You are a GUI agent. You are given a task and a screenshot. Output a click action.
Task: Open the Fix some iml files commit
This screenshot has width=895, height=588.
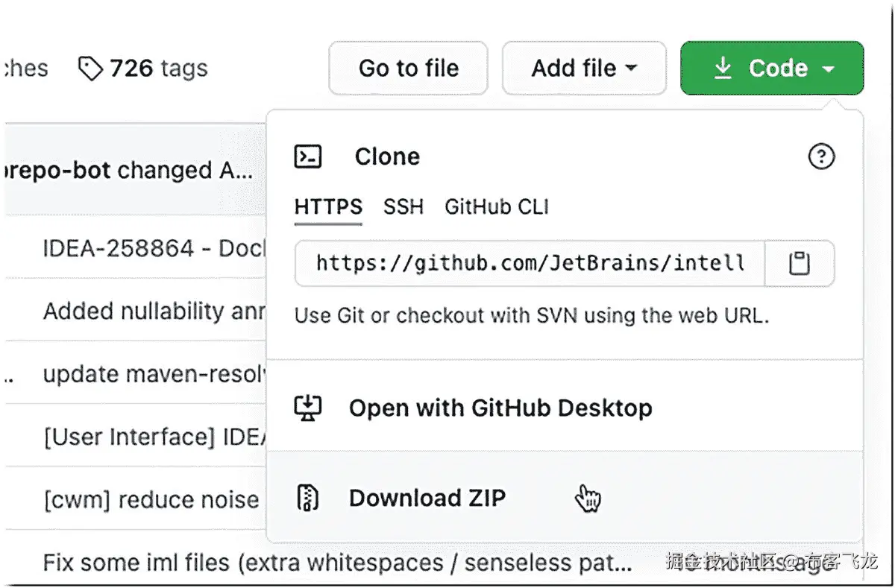tap(337, 562)
